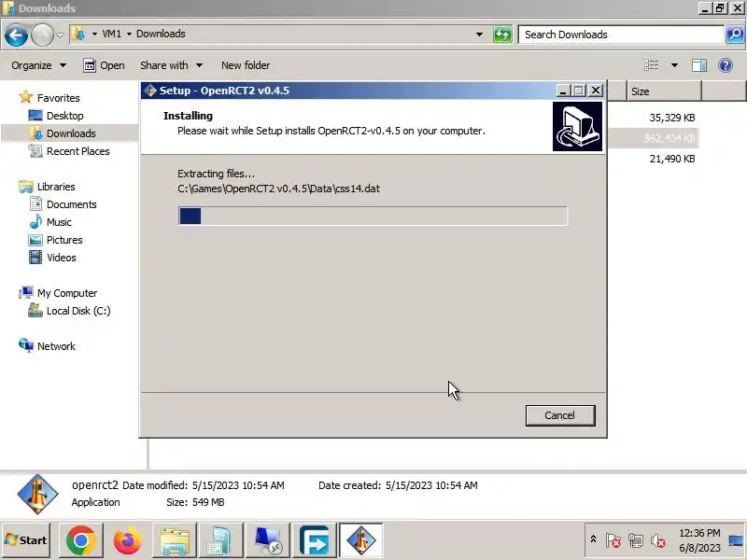Launch Firefox from the taskbar

[x=127, y=540]
